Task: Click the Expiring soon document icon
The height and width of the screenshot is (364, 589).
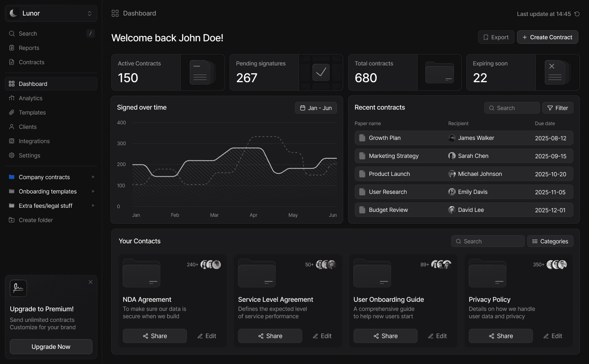Action: [x=557, y=72]
